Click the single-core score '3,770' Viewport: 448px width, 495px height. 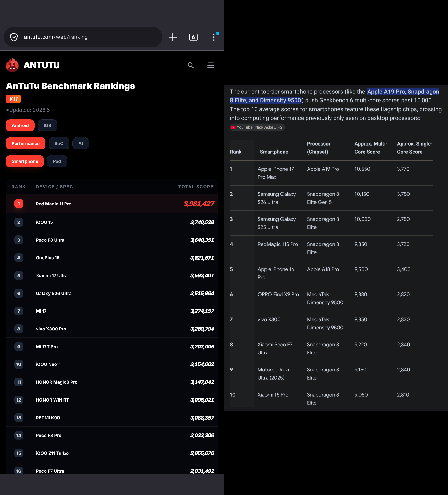(403, 169)
